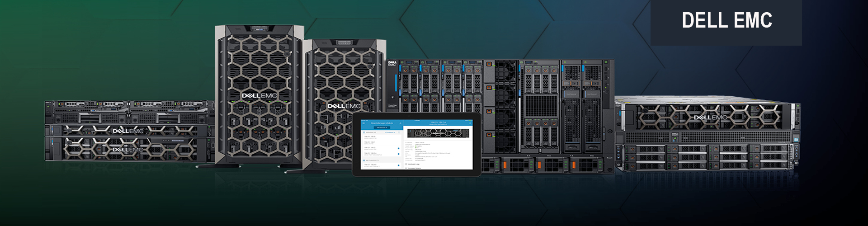
Task: Click the three-dot menu beside IP Address
Action: point(399,132)
